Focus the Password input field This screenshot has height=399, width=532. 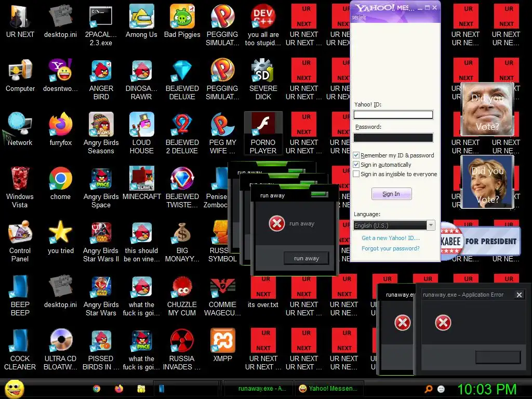pos(393,137)
